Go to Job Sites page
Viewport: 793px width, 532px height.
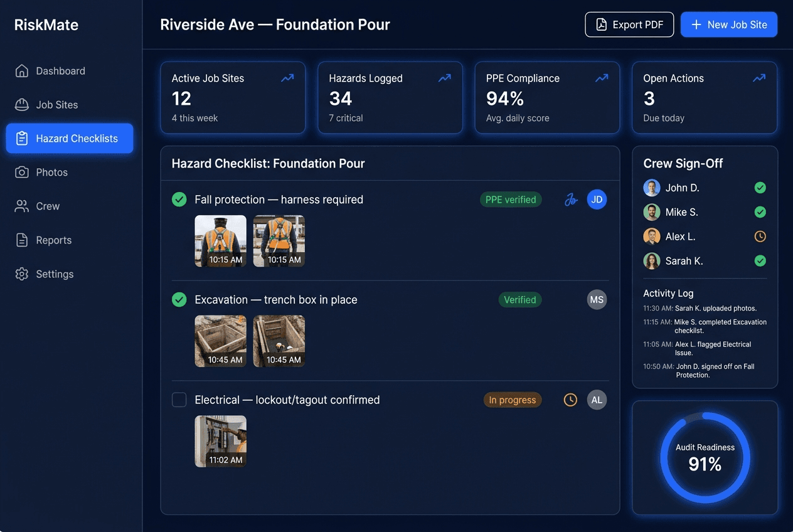70,105
